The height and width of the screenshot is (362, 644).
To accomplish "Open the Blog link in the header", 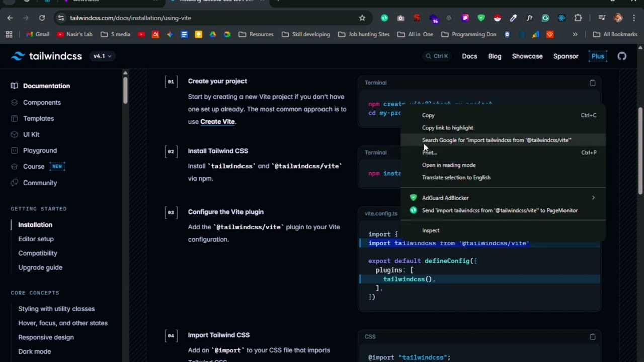I will tap(495, 56).
